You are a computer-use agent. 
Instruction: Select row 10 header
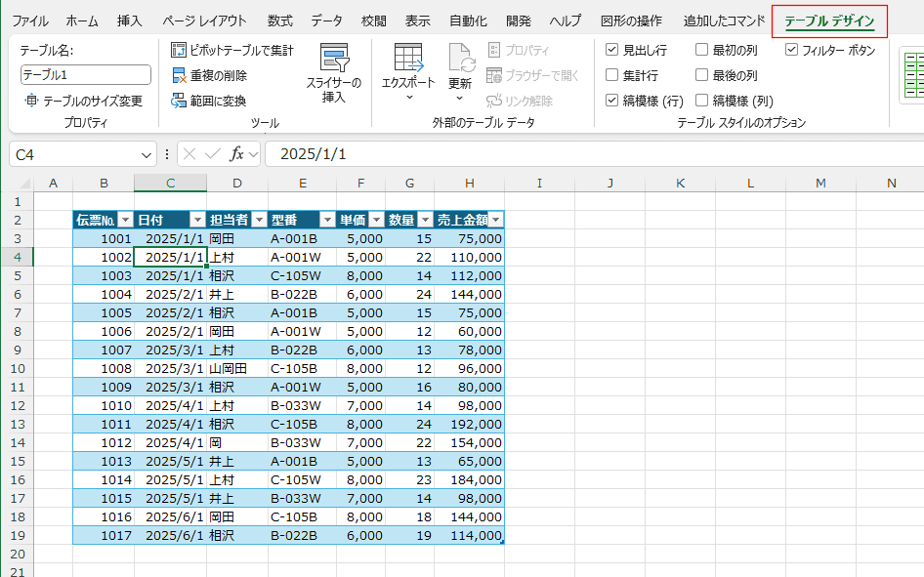pyautogui.click(x=18, y=369)
